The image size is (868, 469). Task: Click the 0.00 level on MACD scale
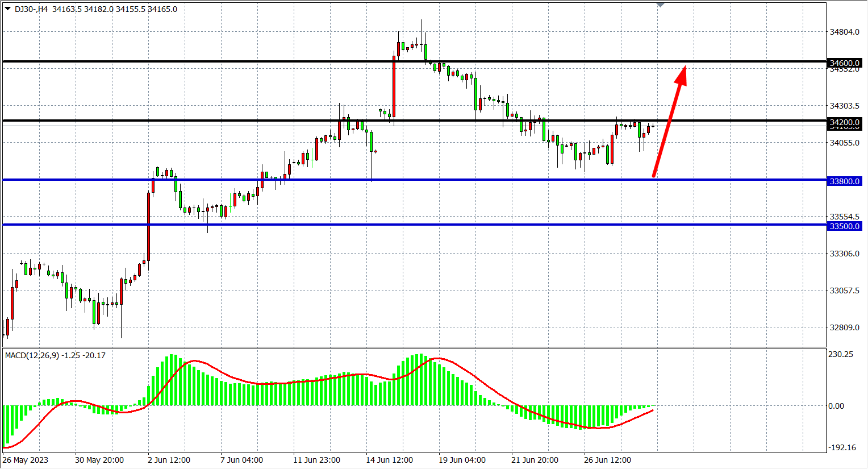pyautogui.click(x=836, y=406)
